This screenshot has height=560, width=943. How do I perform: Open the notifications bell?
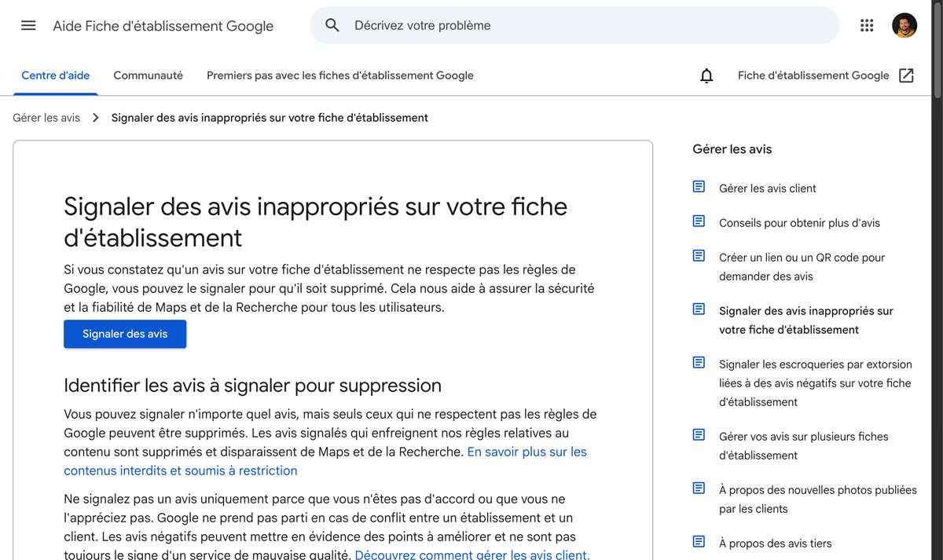[x=706, y=75]
